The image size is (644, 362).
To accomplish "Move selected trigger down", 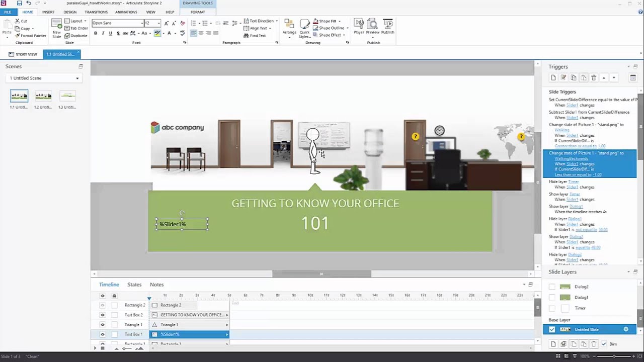I will (x=613, y=78).
